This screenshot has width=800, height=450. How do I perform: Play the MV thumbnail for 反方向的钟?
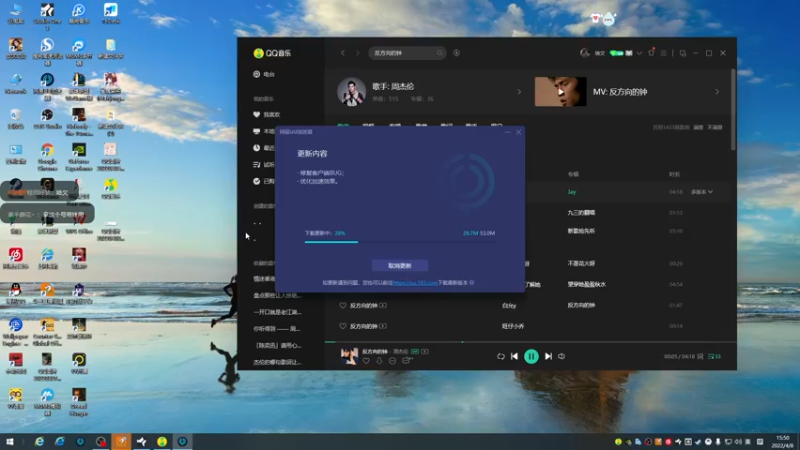pyautogui.click(x=560, y=92)
